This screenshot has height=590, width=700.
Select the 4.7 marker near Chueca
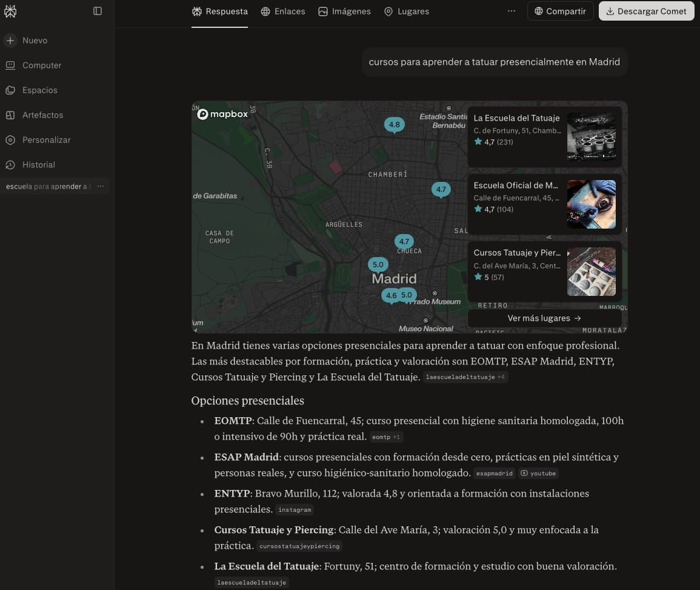coord(404,241)
